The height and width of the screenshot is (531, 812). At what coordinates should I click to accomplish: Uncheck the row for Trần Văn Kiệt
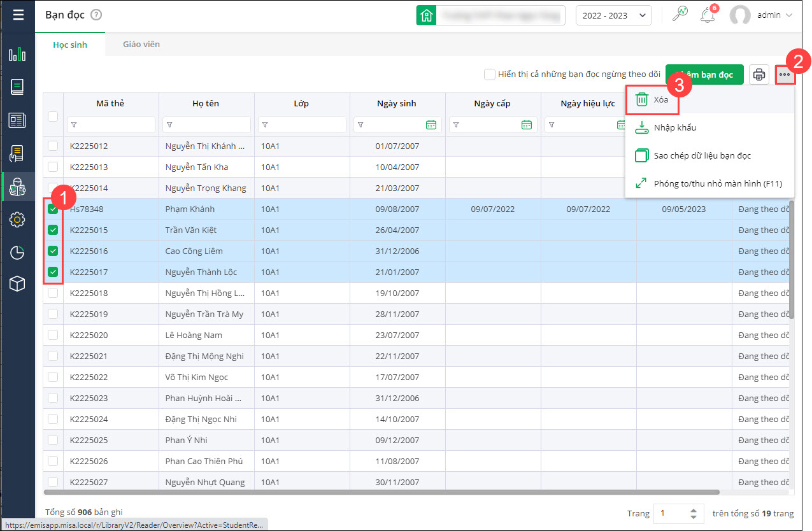[53, 230]
